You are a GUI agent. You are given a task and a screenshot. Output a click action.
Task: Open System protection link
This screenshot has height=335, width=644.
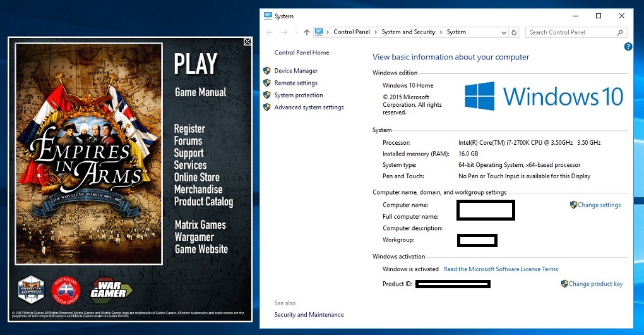(x=299, y=95)
